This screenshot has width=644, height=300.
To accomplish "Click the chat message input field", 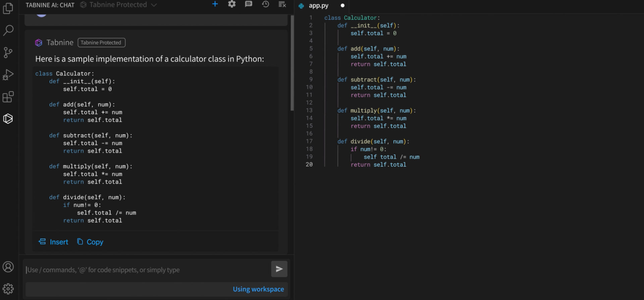I will [147, 270].
